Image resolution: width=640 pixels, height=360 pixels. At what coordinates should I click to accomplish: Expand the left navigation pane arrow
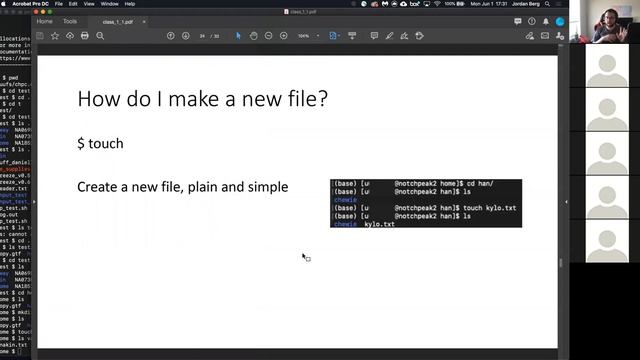(34, 202)
